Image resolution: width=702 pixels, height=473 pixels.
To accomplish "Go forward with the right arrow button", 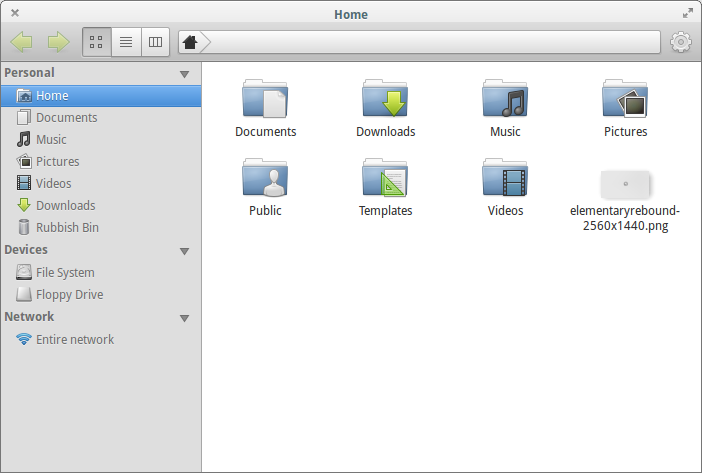I will pos(58,42).
